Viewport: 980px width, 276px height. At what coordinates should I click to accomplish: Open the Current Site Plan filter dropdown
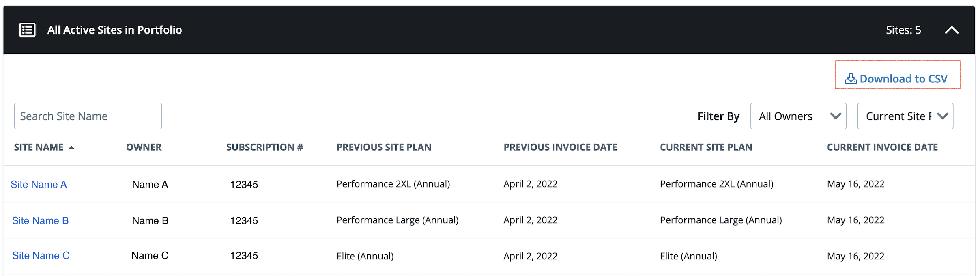point(905,116)
